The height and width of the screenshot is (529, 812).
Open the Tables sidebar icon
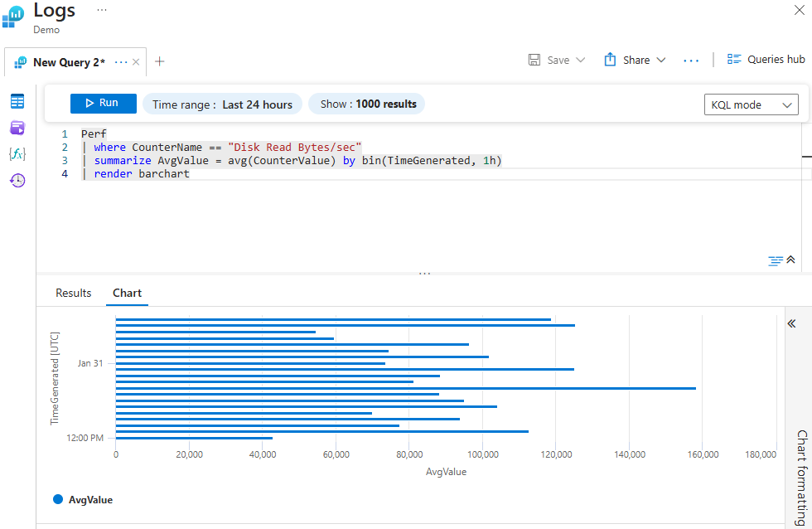(x=17, y=101)
